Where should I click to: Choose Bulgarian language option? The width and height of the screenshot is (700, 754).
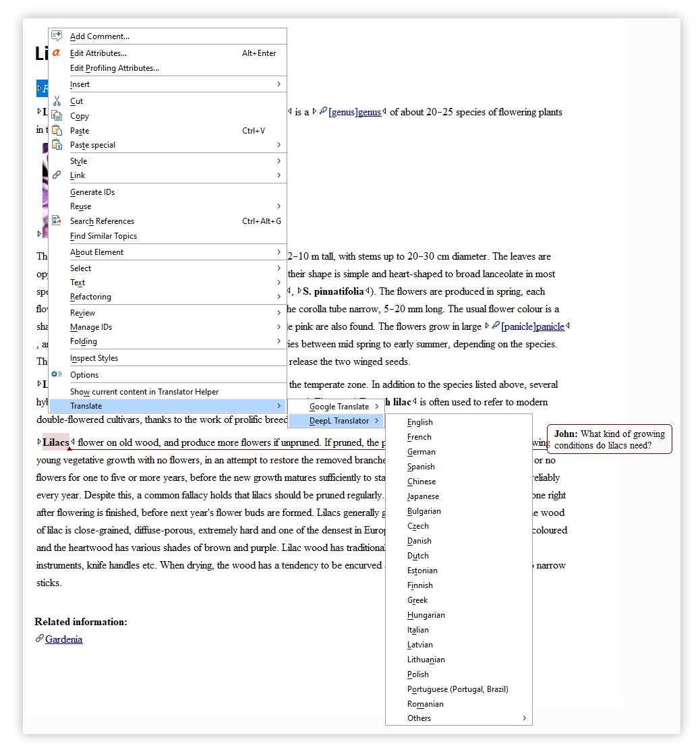[x=459, y=511]
